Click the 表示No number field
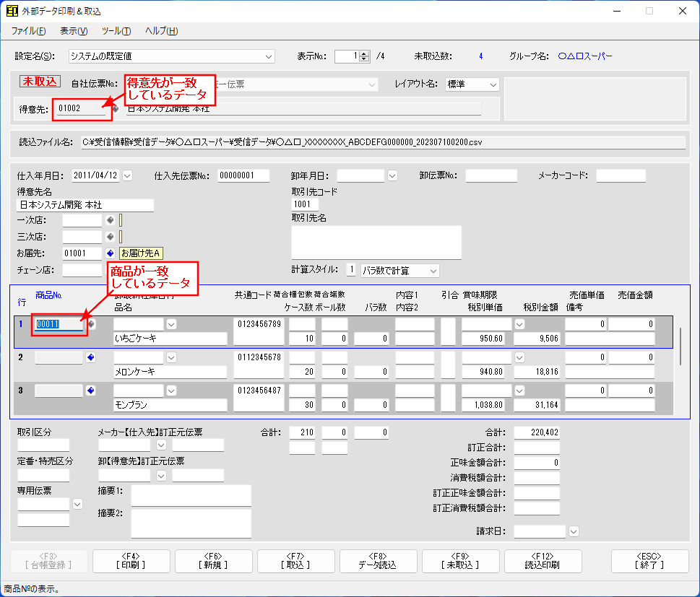Image resolution: width=700 pixels, height=597 pixels. click(x=347, y=56)
